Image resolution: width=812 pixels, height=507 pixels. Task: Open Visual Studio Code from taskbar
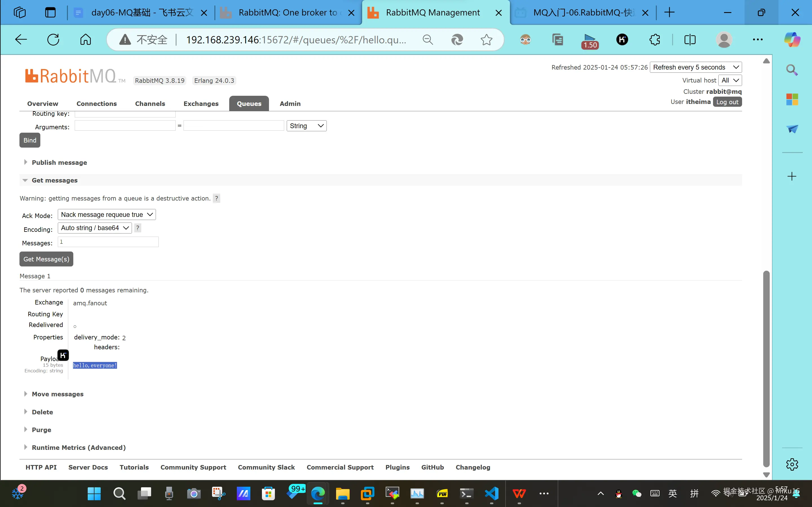[x=491, y=493]
